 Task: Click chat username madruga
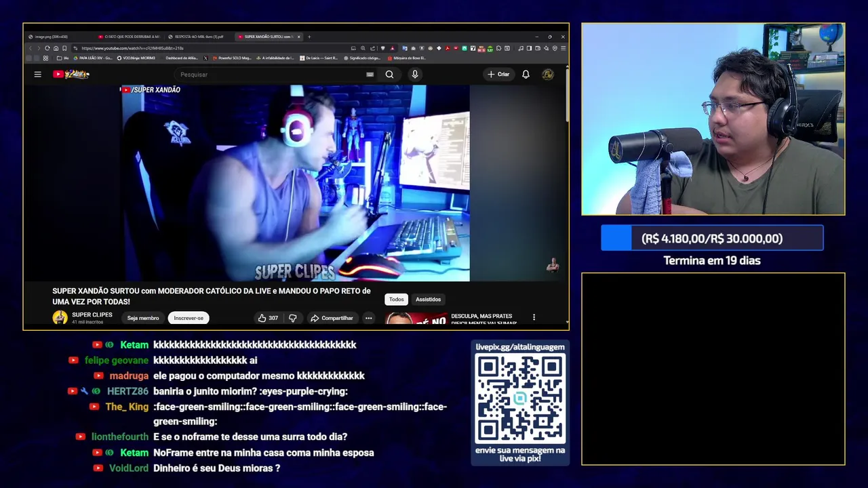point(129,375)
